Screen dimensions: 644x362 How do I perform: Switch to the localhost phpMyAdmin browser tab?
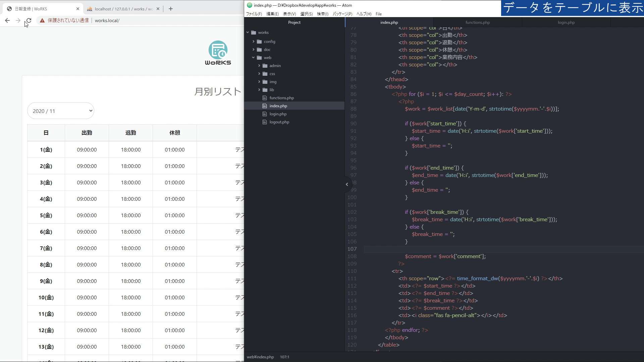coord(123,9)
